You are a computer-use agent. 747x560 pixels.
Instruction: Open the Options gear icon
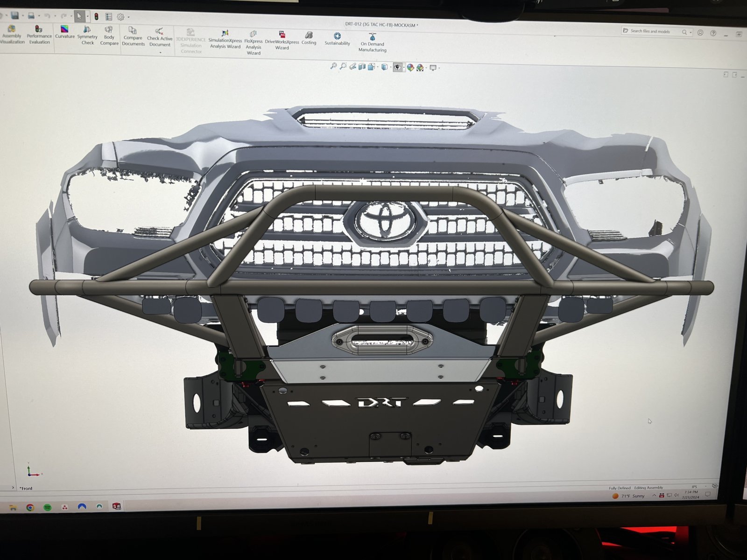click(x=120, y=17)
